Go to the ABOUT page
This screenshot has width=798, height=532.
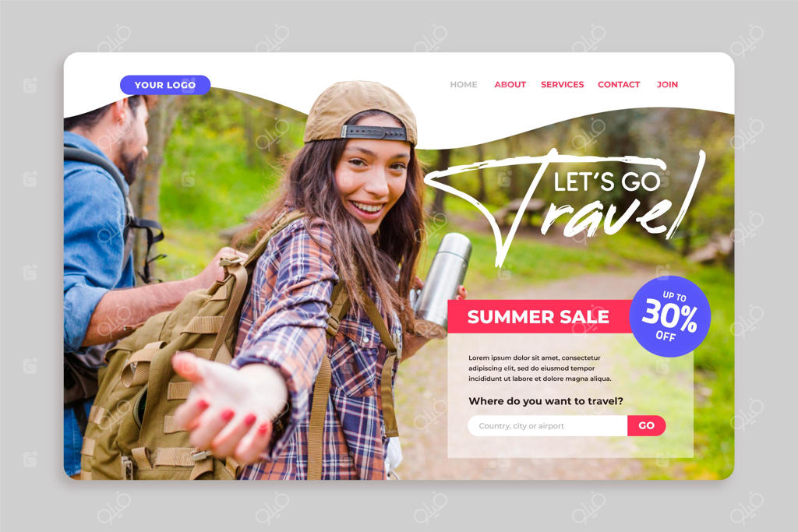510,84
